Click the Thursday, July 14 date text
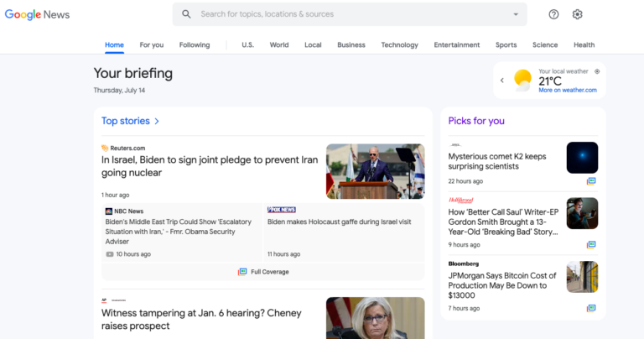 pyautogui.click(x=119, y=91)
